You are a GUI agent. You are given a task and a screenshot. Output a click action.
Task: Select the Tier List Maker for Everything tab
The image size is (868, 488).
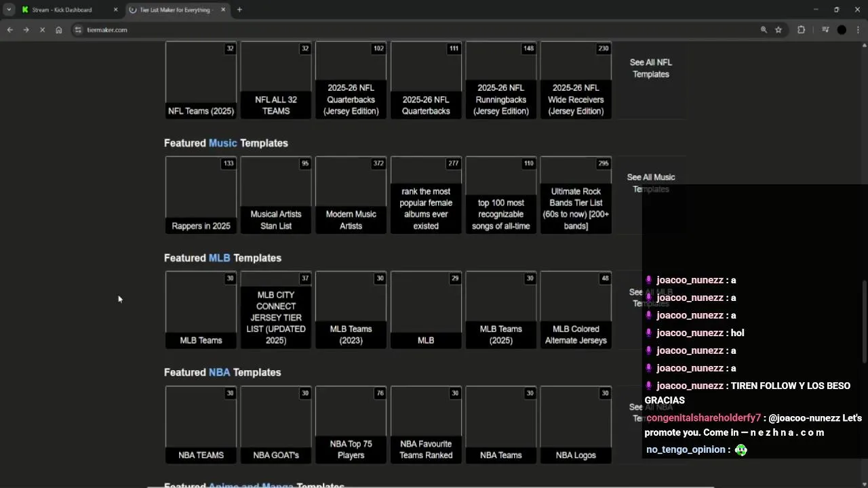(x=176, y=9)
